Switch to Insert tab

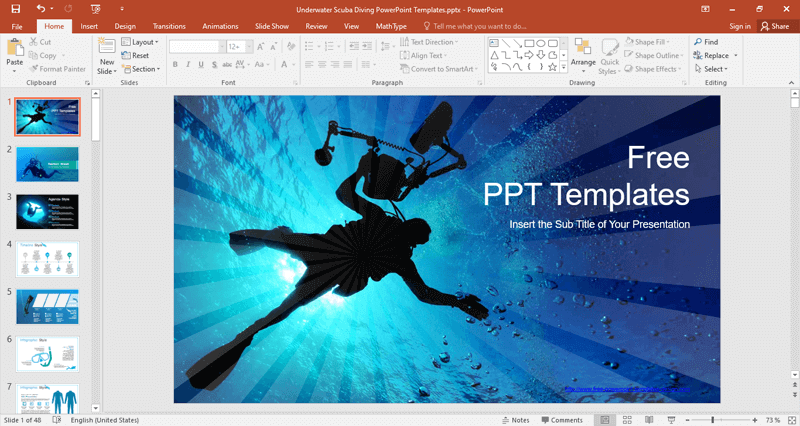point(89,26)
